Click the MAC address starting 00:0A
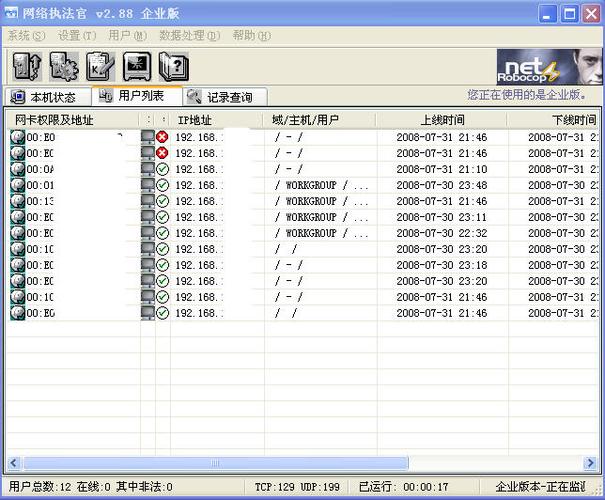Viewport: 605px width, 500px height. tap(40, 169)
